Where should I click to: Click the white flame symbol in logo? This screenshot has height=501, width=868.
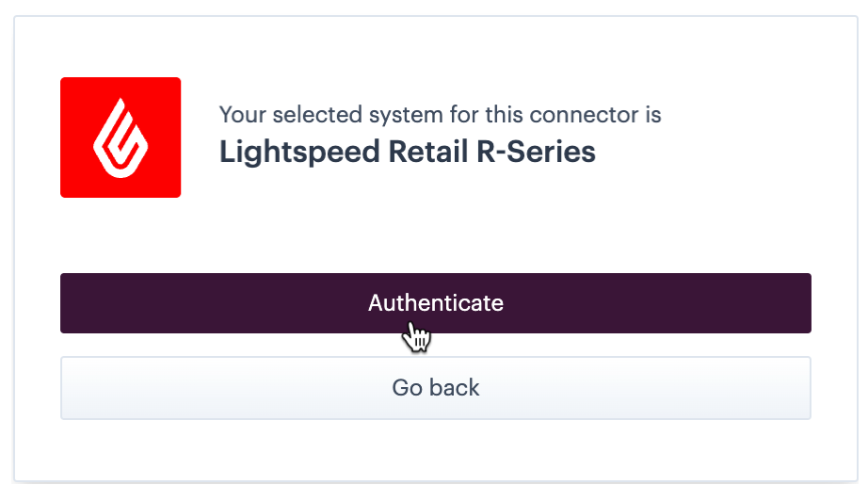(x=121, y=140)
